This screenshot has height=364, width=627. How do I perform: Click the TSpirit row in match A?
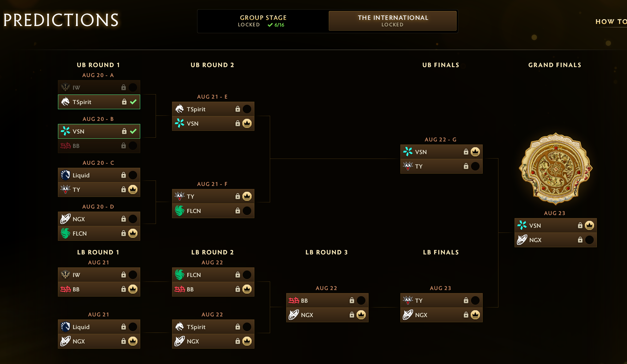(99, 102)
